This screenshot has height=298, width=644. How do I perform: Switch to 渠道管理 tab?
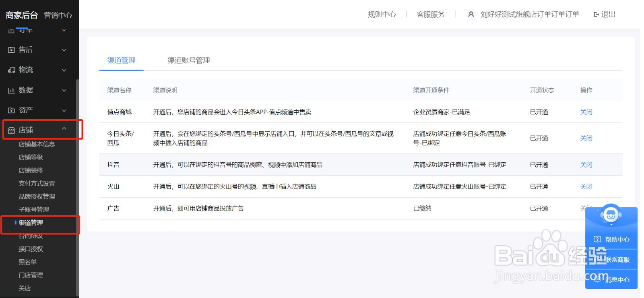[x=122, y=60]
